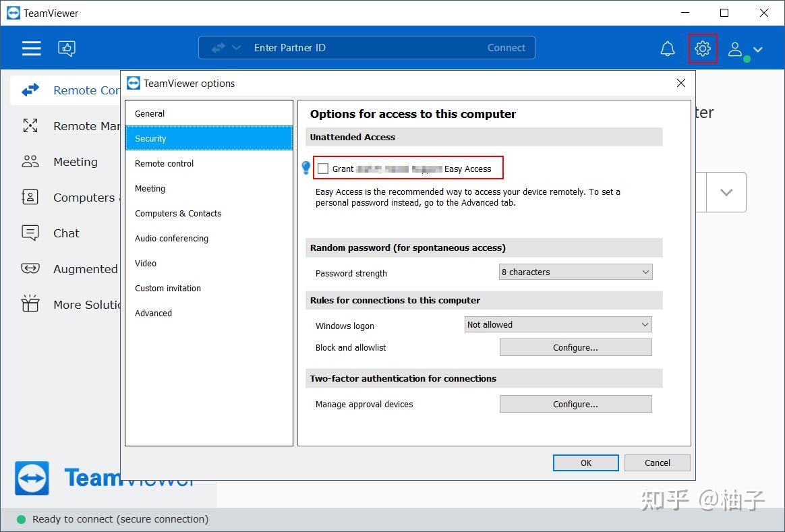Open Remote Management sidebar icon
The width and height of the screenshot is (785, 532).
(30, 125)
